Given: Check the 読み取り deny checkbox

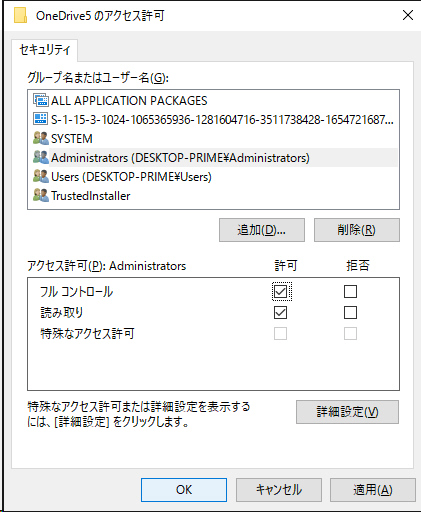Looking at the screenshot, I should tap(350, 313).
